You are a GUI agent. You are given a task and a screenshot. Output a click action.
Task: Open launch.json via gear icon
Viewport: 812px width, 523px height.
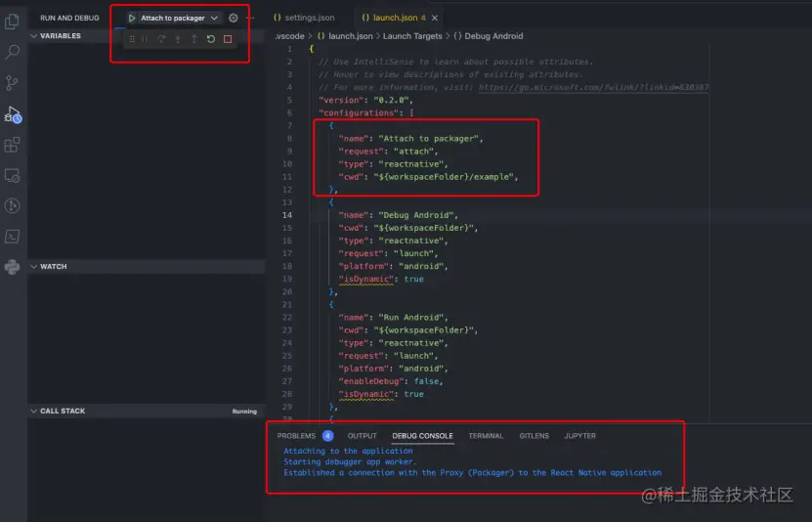coord(234,19)
